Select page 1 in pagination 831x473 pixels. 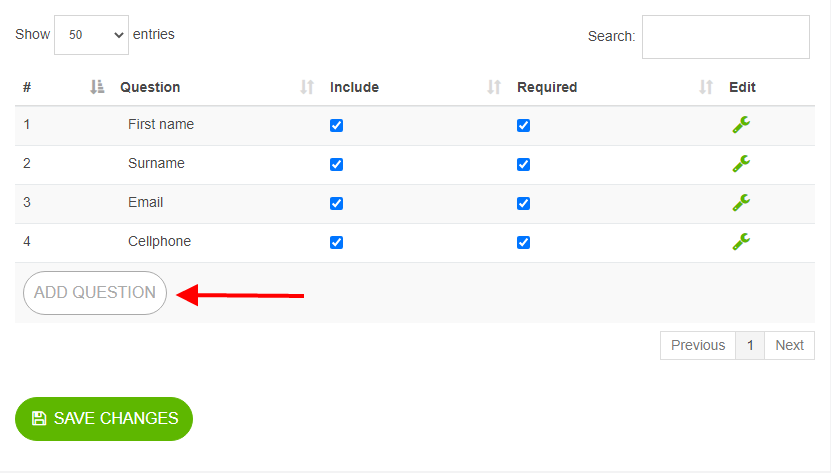click(x=750, y=345)
